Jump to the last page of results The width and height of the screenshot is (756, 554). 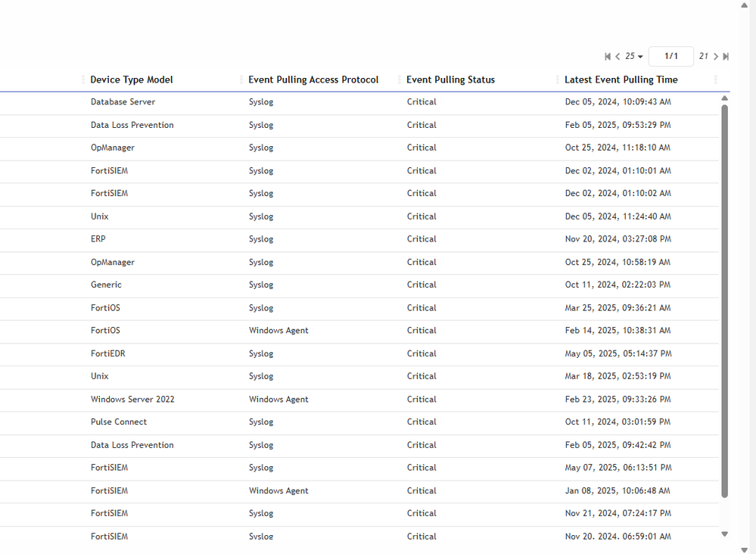coord(726,57)
